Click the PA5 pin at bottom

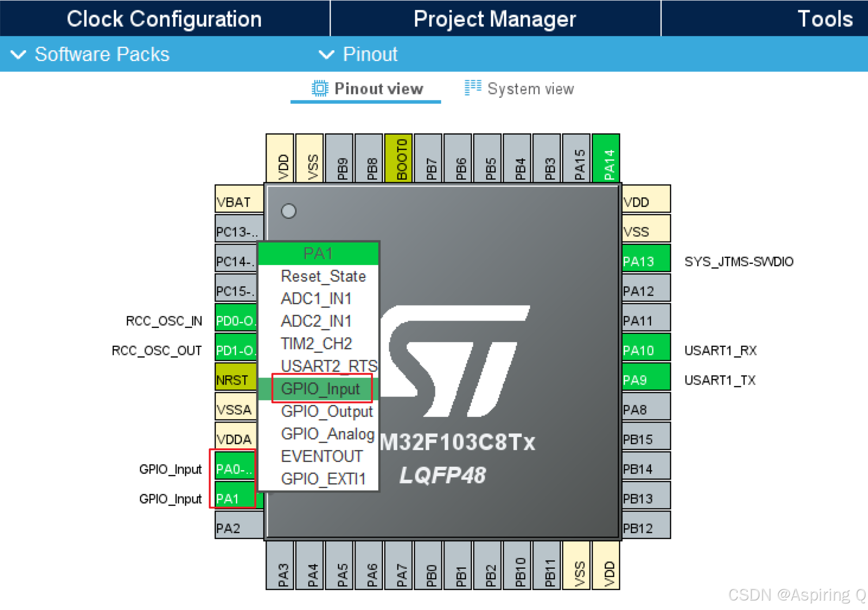pyautogui.click(x=339, y=565)
